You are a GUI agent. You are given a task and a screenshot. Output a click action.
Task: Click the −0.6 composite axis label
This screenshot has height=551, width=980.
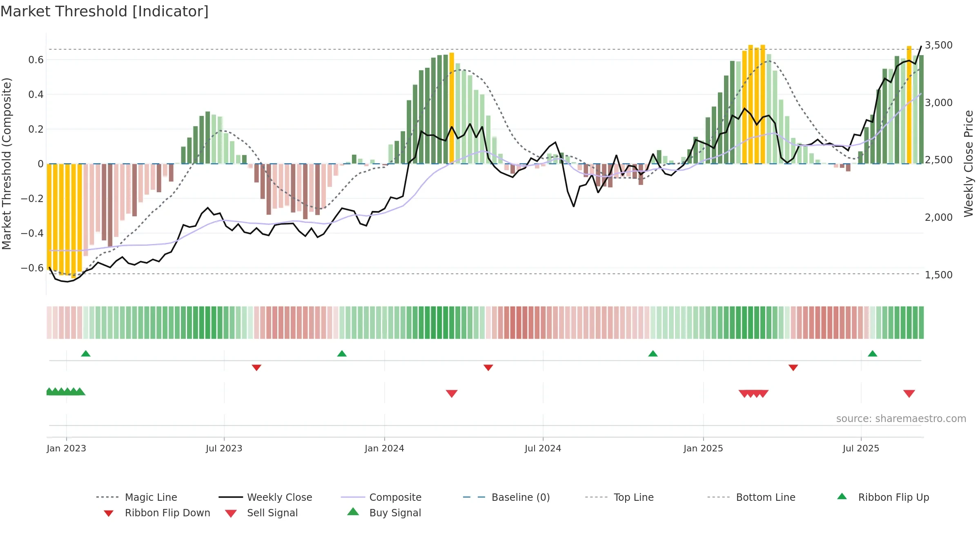click(x=32, y=268)
